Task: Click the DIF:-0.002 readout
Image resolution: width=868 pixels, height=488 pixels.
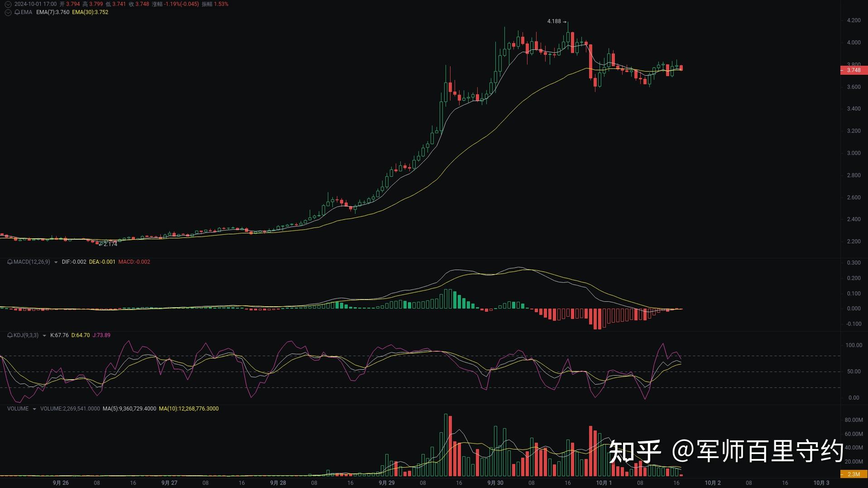Action: click(74, 262)
